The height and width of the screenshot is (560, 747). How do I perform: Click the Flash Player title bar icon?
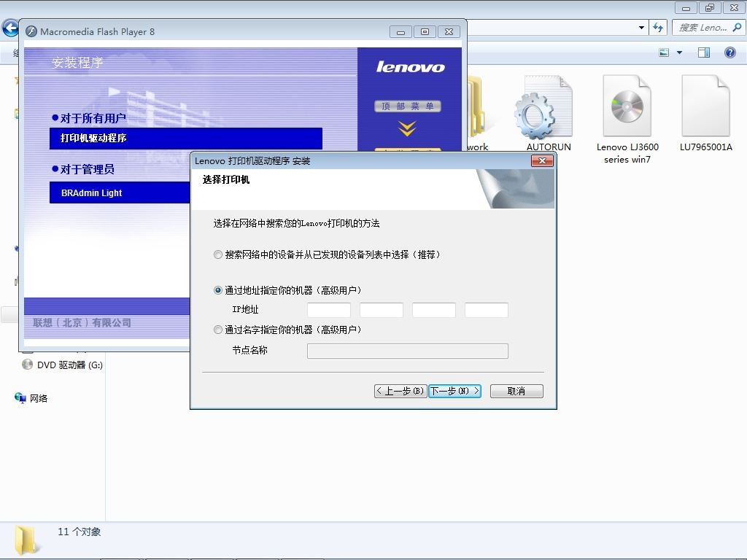click(x=31, y=31)
